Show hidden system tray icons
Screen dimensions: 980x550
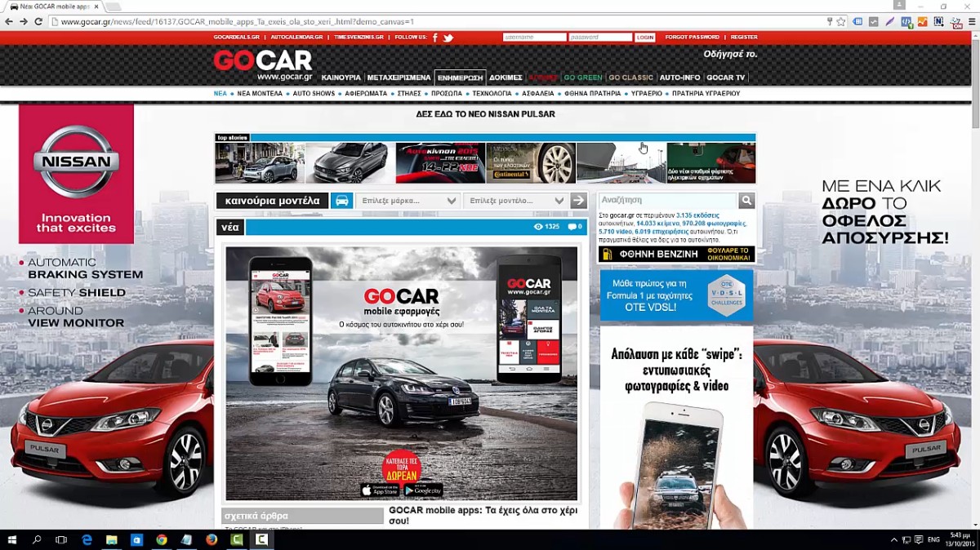click(x=893, y=539)
